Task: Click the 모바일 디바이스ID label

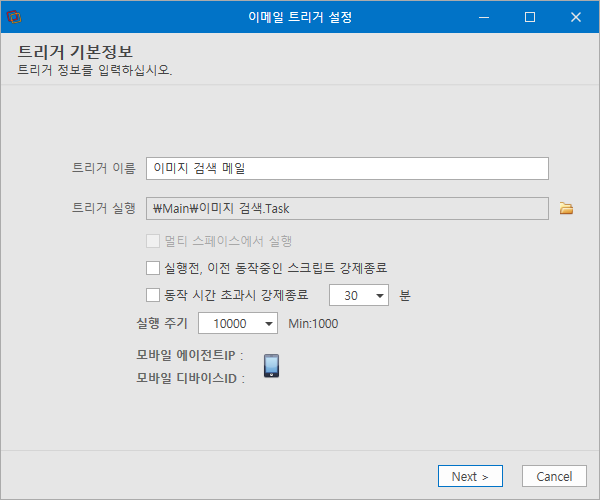Action: [190, 378]
